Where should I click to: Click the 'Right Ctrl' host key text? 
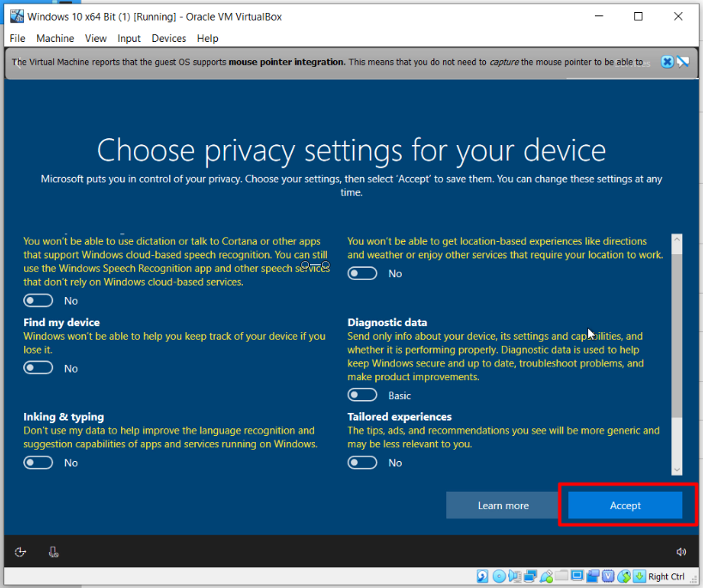click(666, 577)
